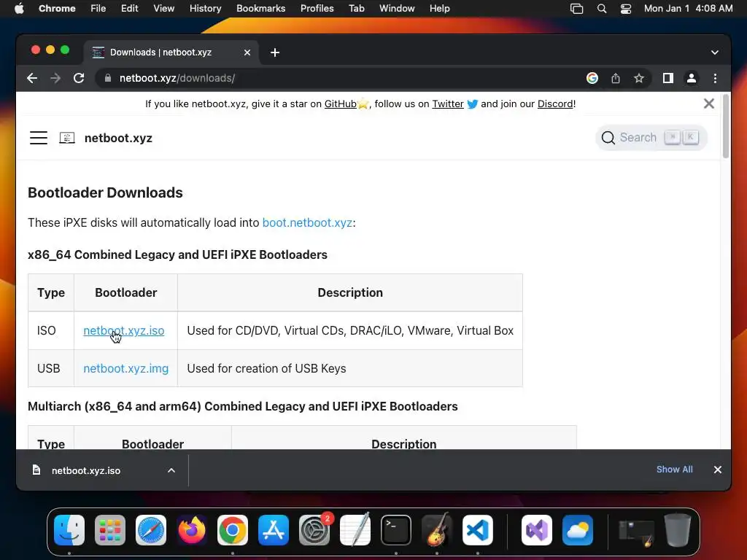Screen dimensions: 747x560
Task: Click the site Search box
Action: [651, 138]
